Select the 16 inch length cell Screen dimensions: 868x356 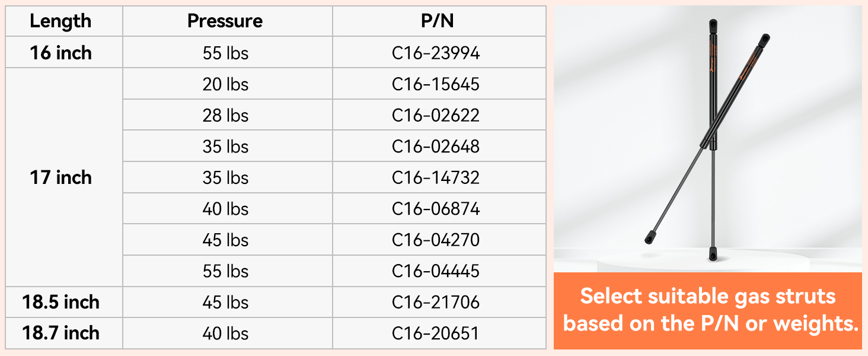(x=60, y=53)
